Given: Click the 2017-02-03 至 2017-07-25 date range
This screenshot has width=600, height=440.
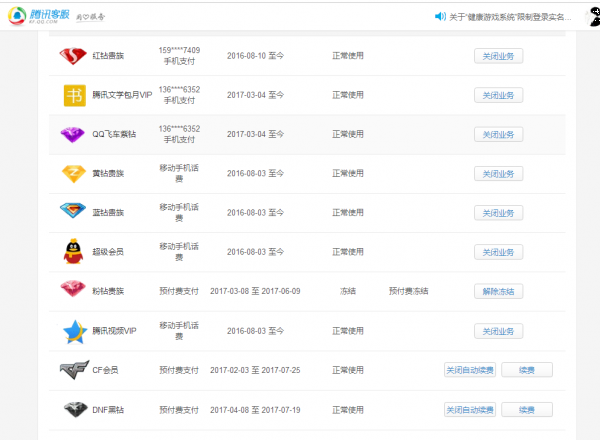Looking at the screenshot, I should (255, 370).
